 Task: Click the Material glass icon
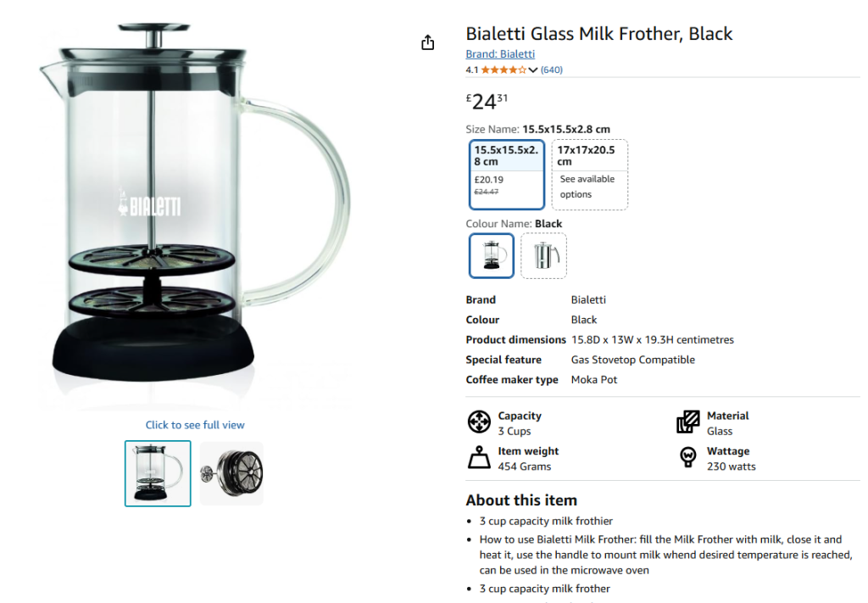[687, 422]
